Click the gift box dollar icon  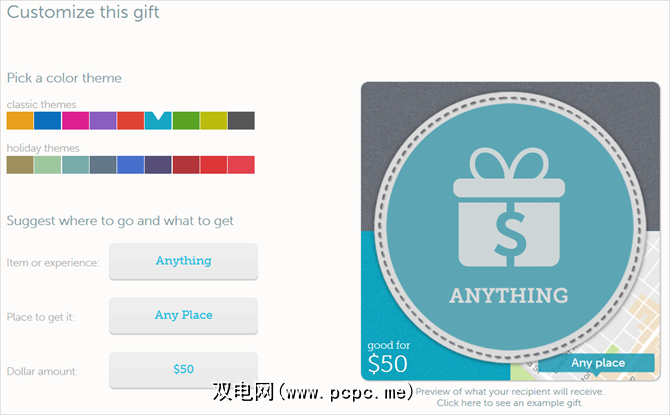tap(509, 208)
